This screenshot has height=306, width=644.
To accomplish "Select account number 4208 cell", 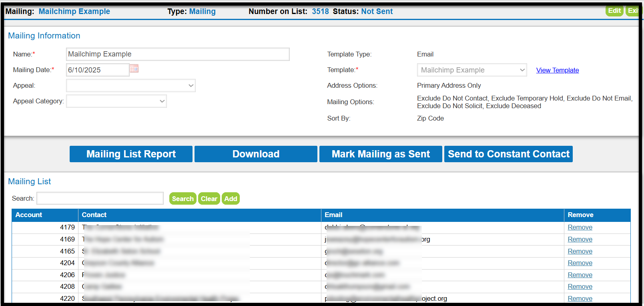I will coord(45,287).
